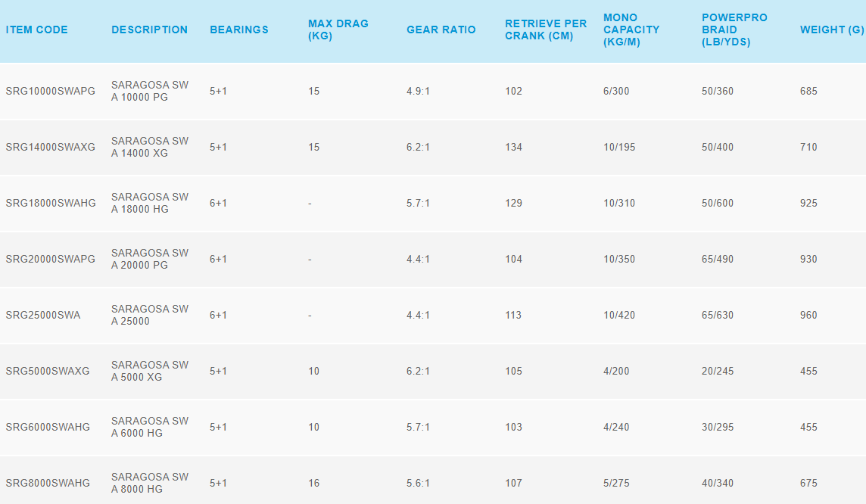Click the 4.9:1 gear ratio cell
The image size is (866, 504).
[x=418, y=92]
